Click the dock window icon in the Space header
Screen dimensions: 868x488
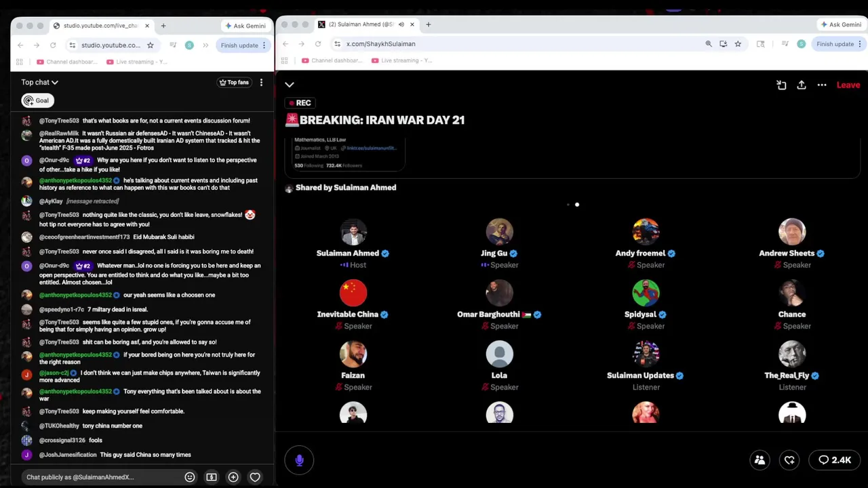(781, 85)
